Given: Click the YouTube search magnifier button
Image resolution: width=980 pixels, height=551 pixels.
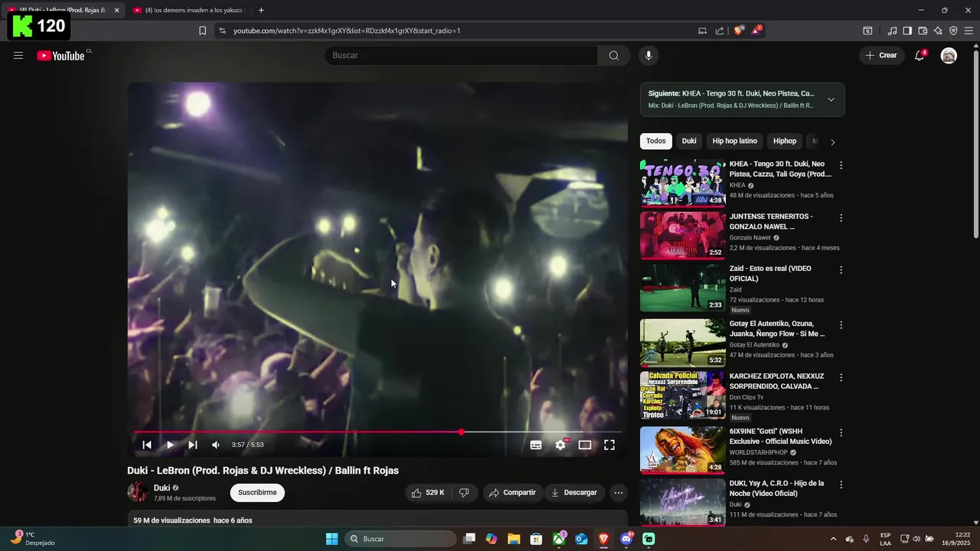Looking at the screenshot, I should [x=613, y=55].
